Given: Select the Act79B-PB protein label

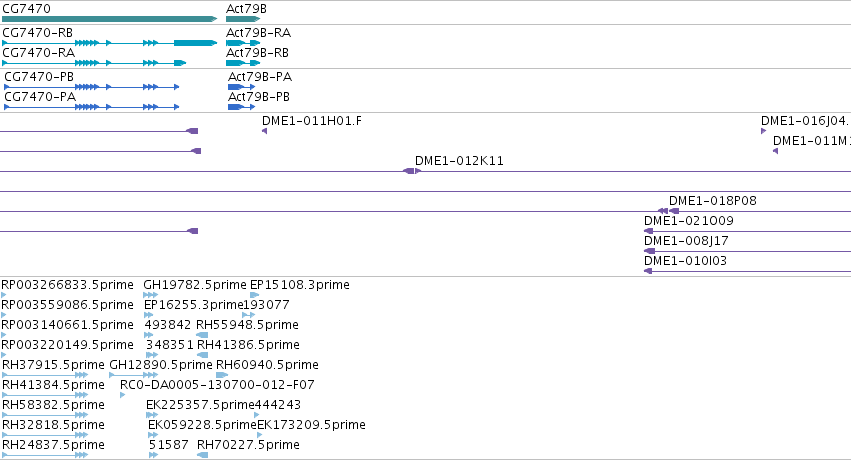Looking at the screenshot, I should coord(259,97).
